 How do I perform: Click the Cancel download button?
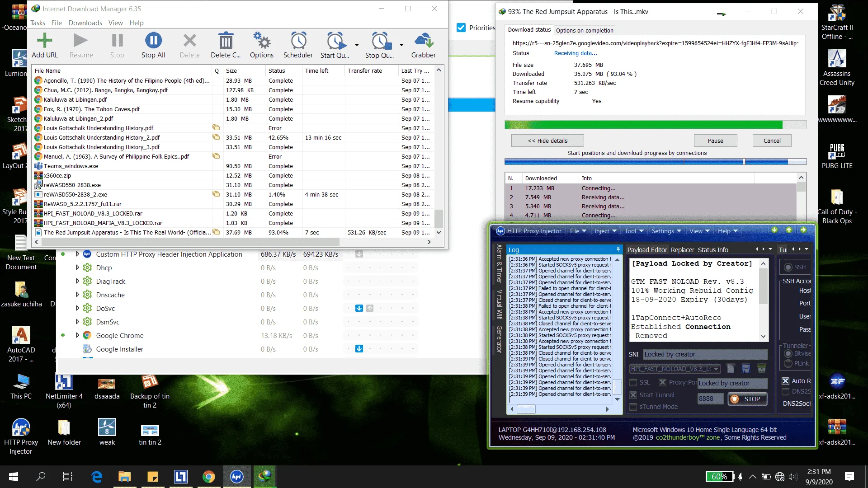[x=772, y=141]
